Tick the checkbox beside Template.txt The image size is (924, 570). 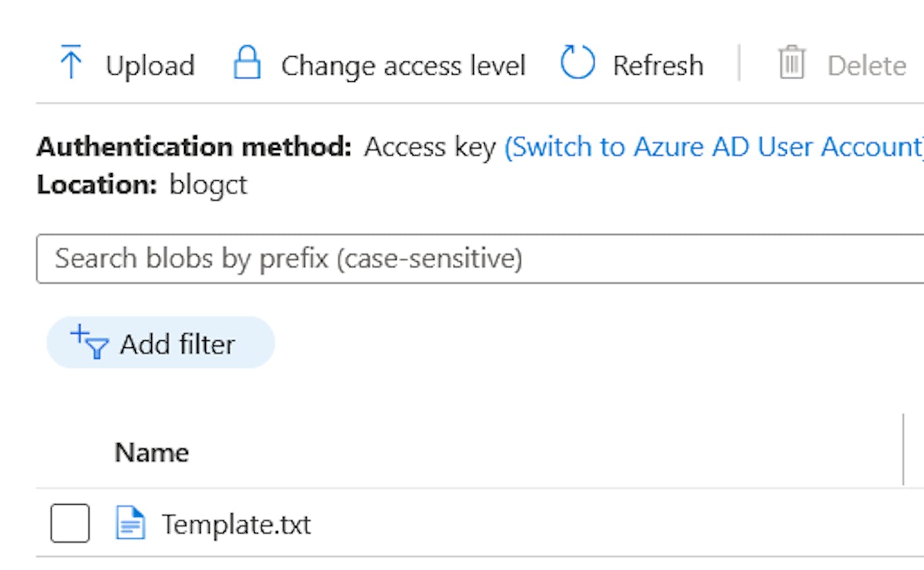click(x=70, y=523)
